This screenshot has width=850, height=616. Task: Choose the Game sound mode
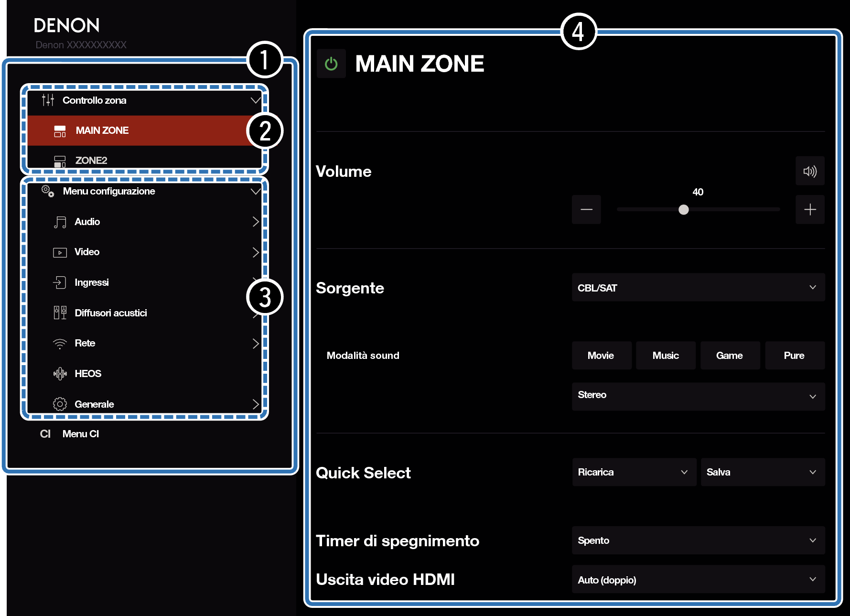tap(730, 356)
